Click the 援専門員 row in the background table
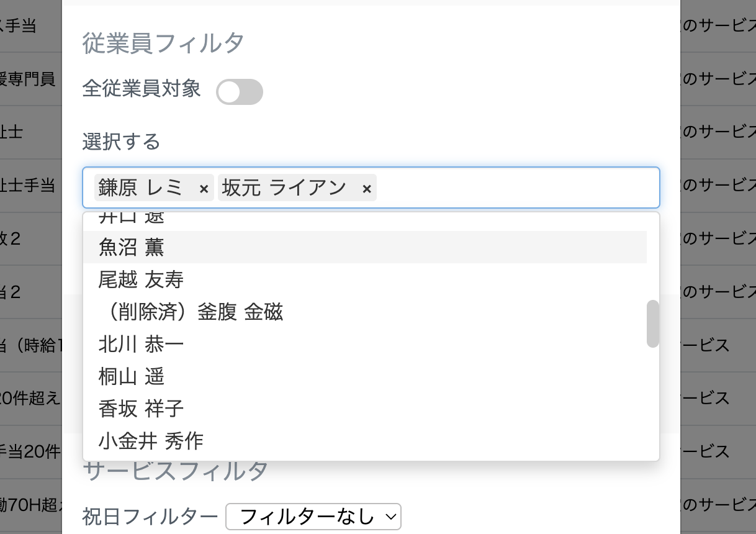Viewport: 756px width, 534px height. [x=28, y=79]
